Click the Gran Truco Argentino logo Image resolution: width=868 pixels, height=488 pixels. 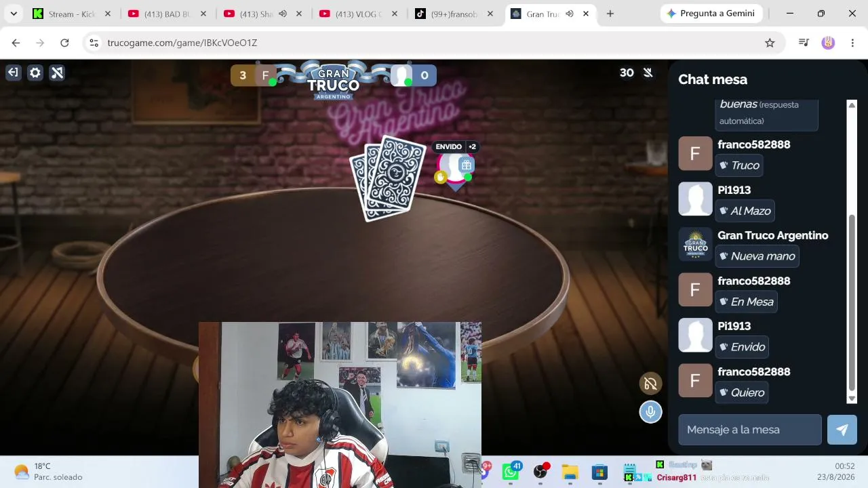[x=333, y=81]
